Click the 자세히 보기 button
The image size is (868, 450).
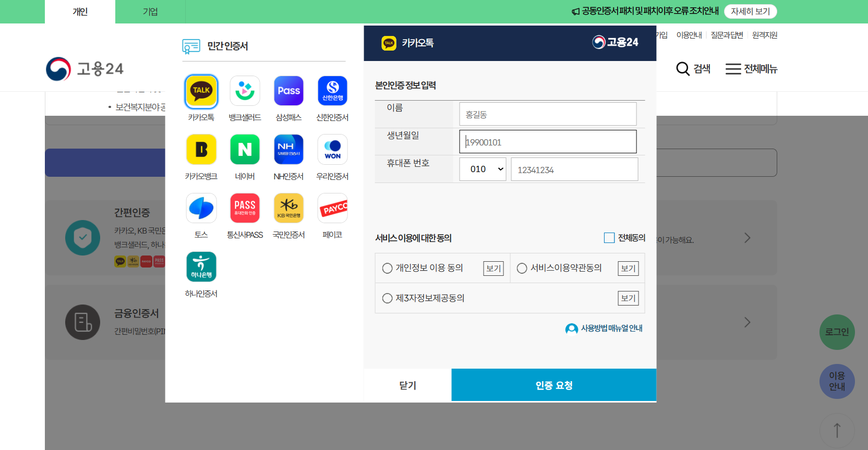tap(750, 11)
